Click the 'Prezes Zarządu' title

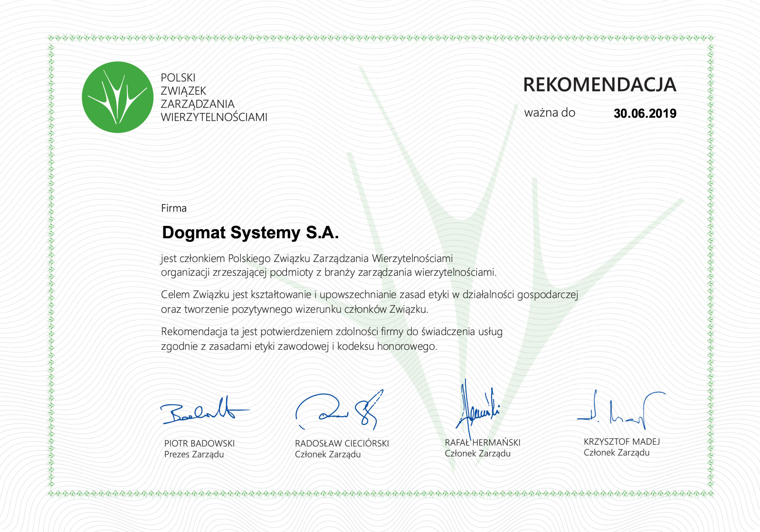pyautogui.click(x=194, y=455)
